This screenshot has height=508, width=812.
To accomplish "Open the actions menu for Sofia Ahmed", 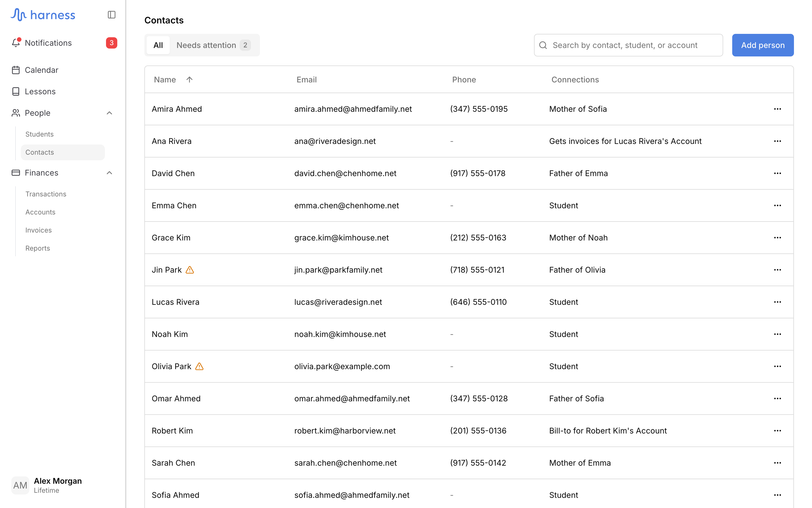I will pyautogui.click(x=777, y=495).
